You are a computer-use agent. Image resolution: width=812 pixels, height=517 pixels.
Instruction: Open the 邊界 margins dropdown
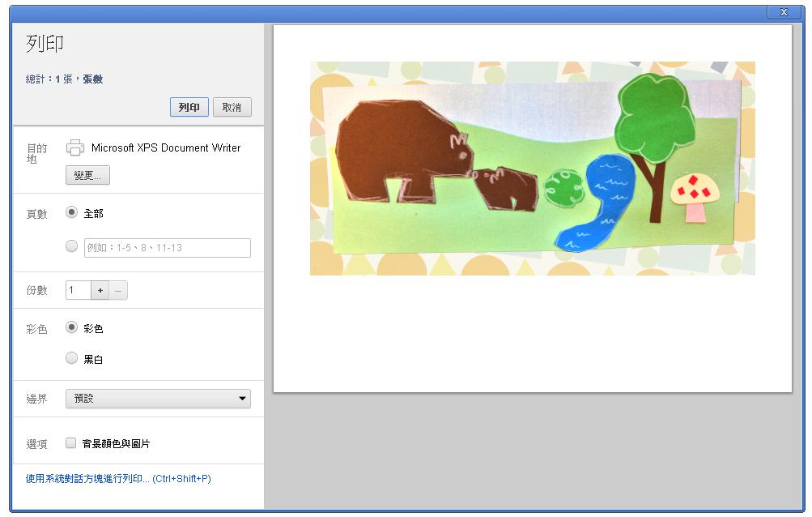(x=158, y=399)
